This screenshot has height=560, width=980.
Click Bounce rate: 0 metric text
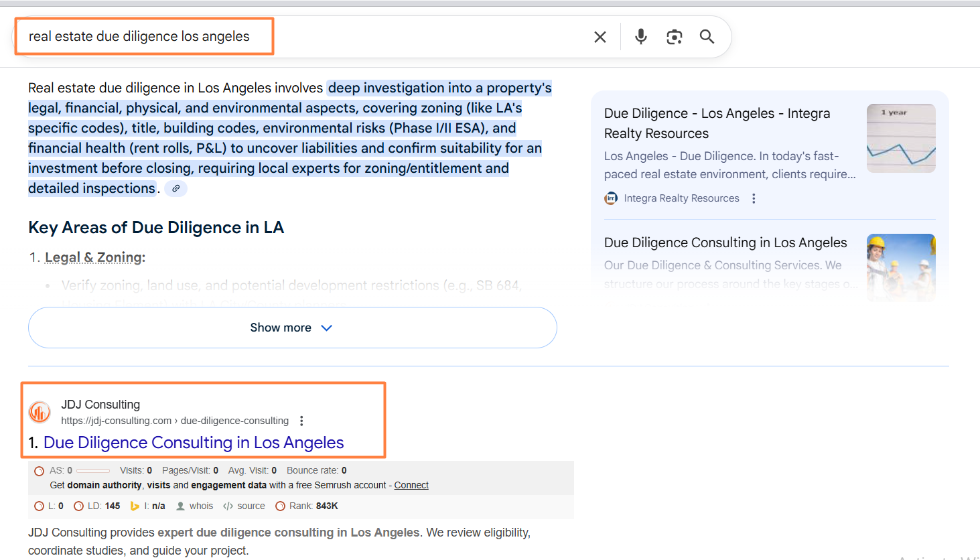[317, 470]
